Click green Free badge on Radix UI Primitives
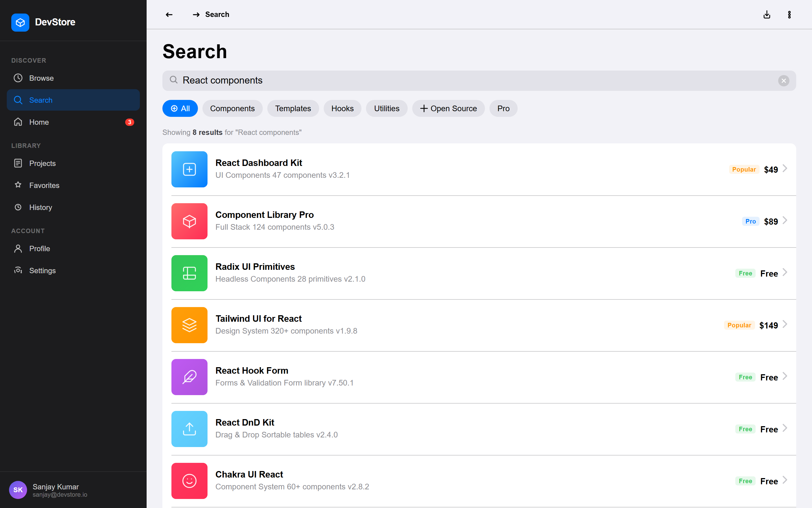 coord(745,273)
